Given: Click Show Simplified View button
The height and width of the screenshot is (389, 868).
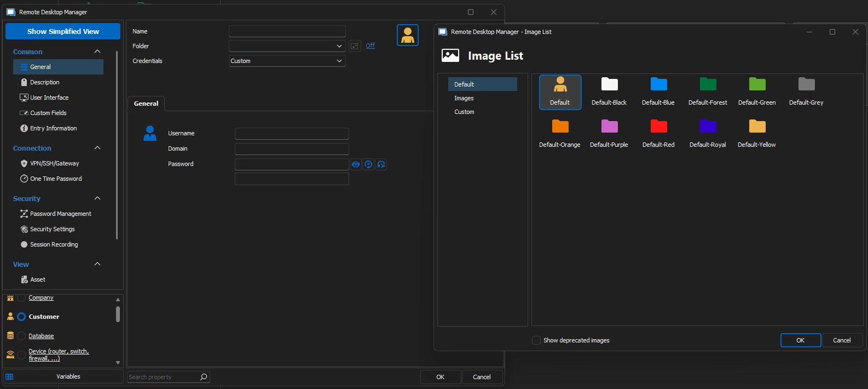Looking at the screenshot, I should (x=63, y=31).
